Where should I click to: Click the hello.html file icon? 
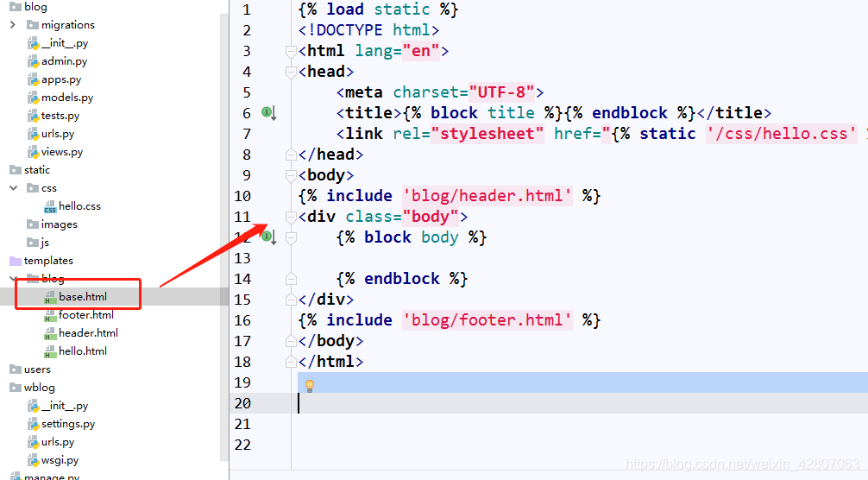pos(50,351)
